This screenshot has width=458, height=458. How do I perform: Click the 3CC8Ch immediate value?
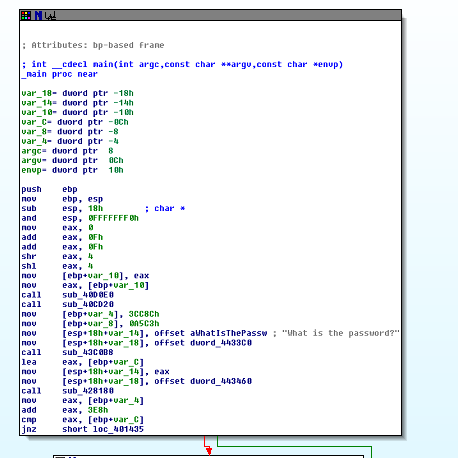144,314
